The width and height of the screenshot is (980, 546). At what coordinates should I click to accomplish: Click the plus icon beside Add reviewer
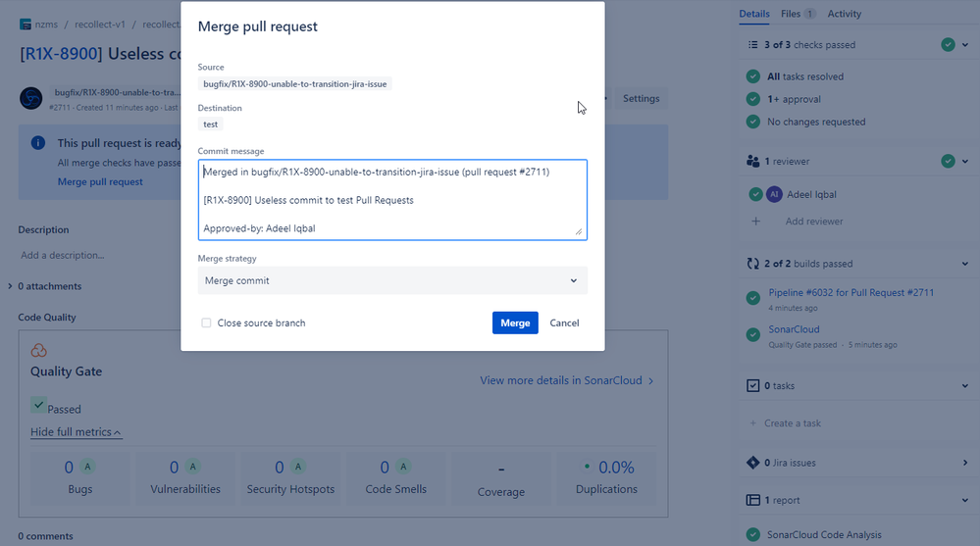click(x=755, y=222)
